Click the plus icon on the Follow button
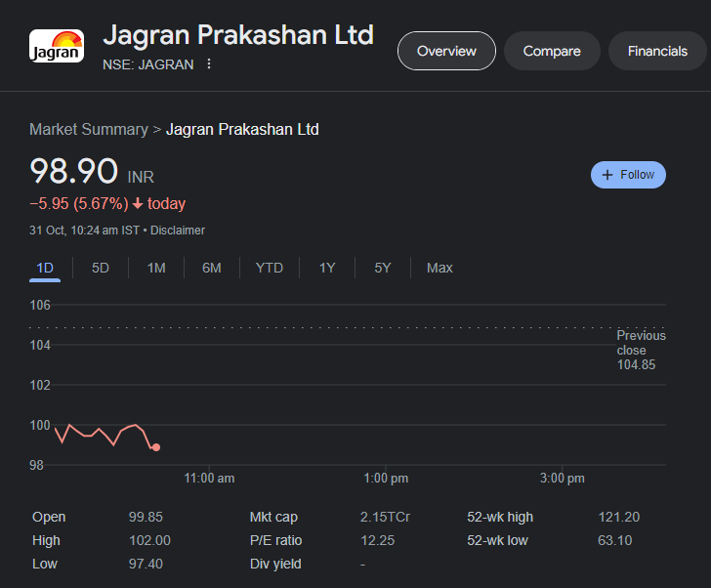 tap(607, 175)
